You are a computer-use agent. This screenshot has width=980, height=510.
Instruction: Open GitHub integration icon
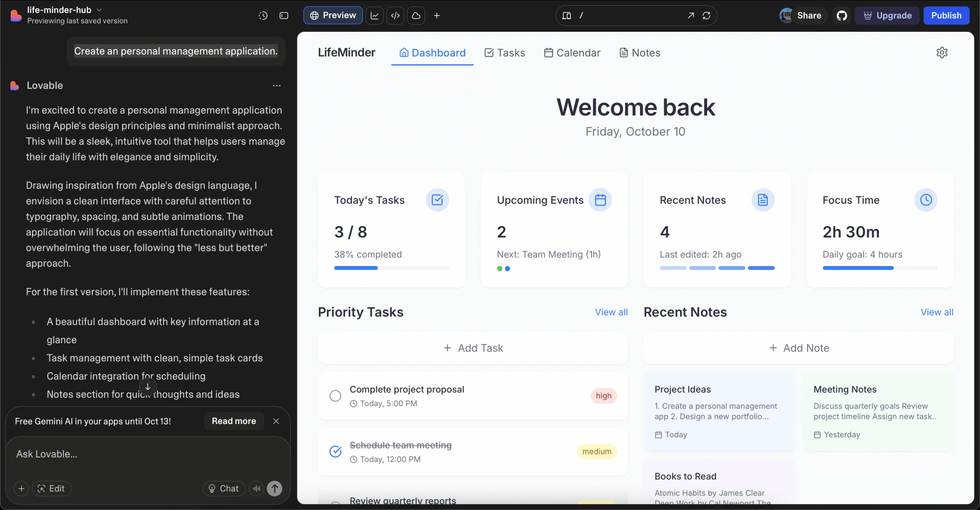pyautogui.click(x=841, y=15)
